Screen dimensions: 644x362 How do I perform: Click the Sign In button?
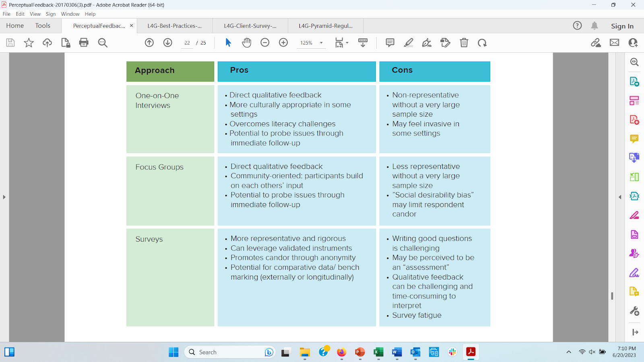point(622,26)
